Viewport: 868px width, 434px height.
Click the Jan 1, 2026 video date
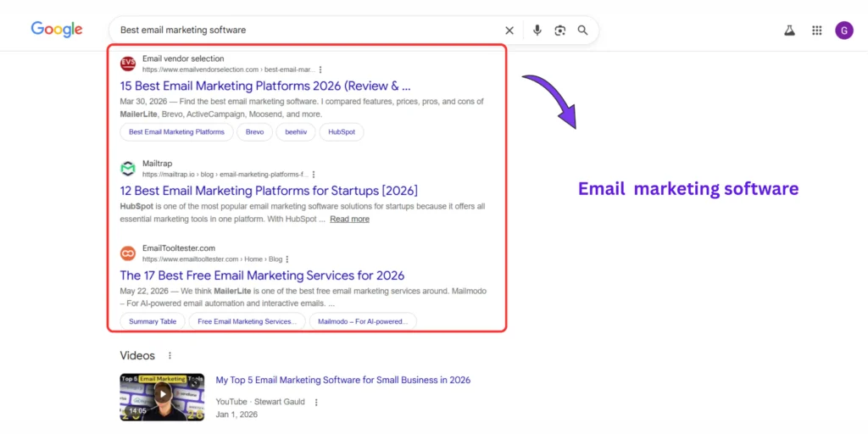[236, 414]
